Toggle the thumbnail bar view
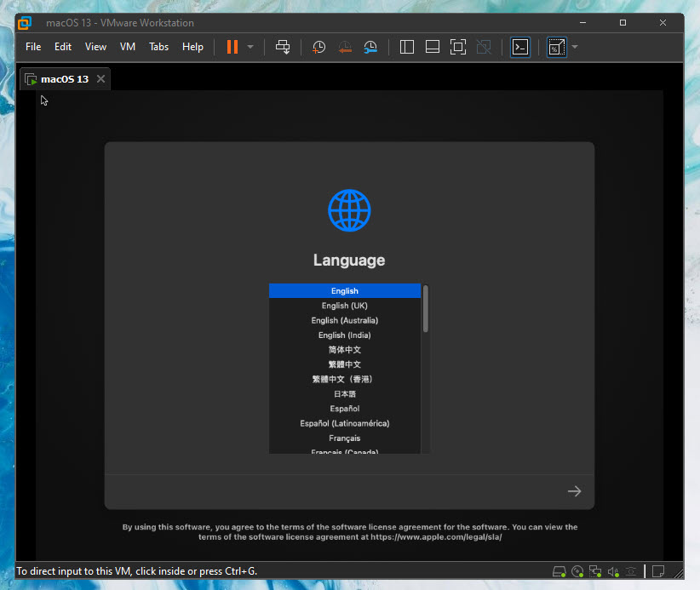700x590 pixels. (x=432, y=47)
